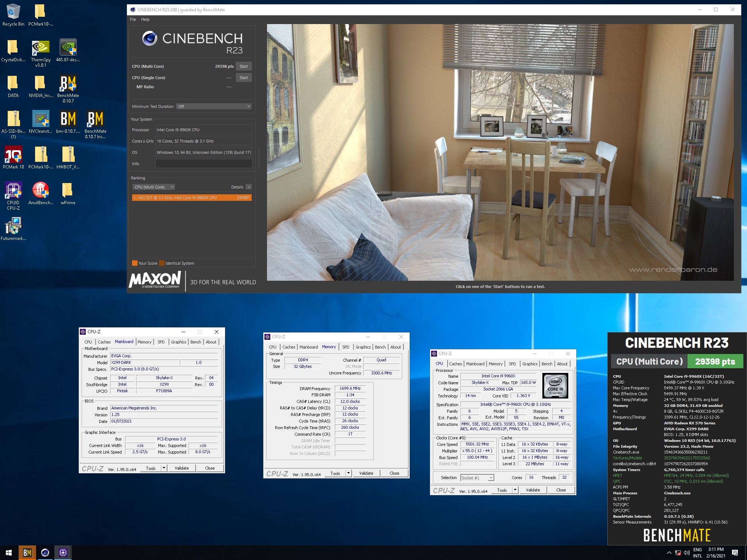747x560 pixels.
Task: Start the CPU (Single Core) test
Action: coord(244,78)
